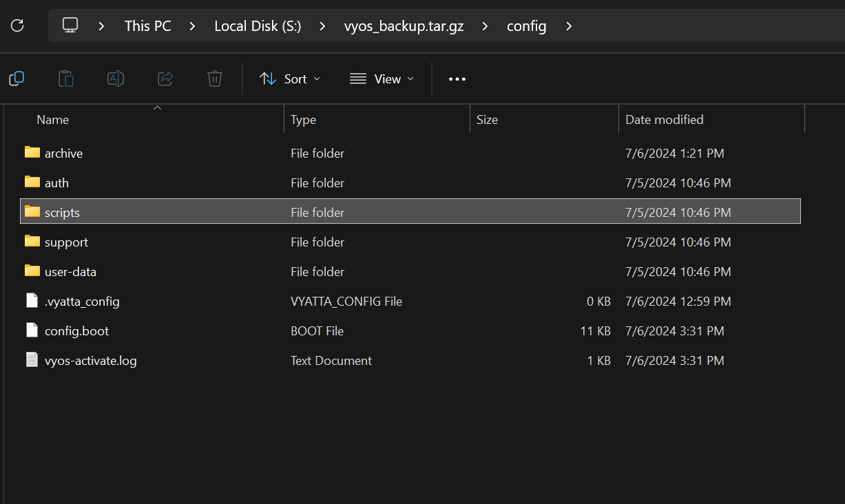Open the See more ellipsis menu
The height and width of the screenshot is (504, 845).
[457, 79]
